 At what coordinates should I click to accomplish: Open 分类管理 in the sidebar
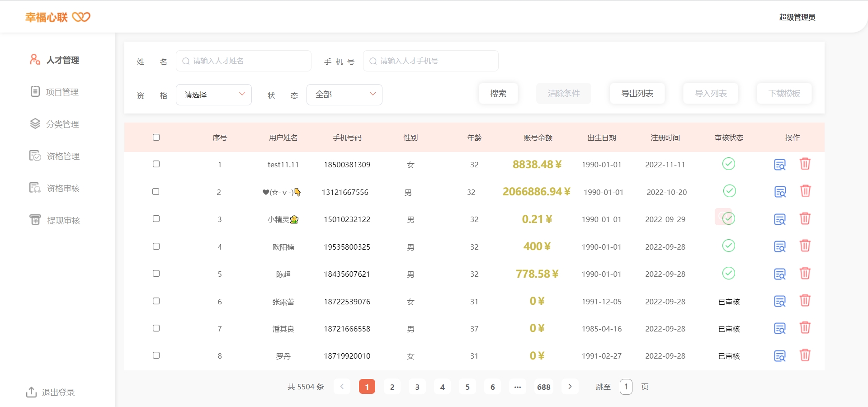(55, 124)
